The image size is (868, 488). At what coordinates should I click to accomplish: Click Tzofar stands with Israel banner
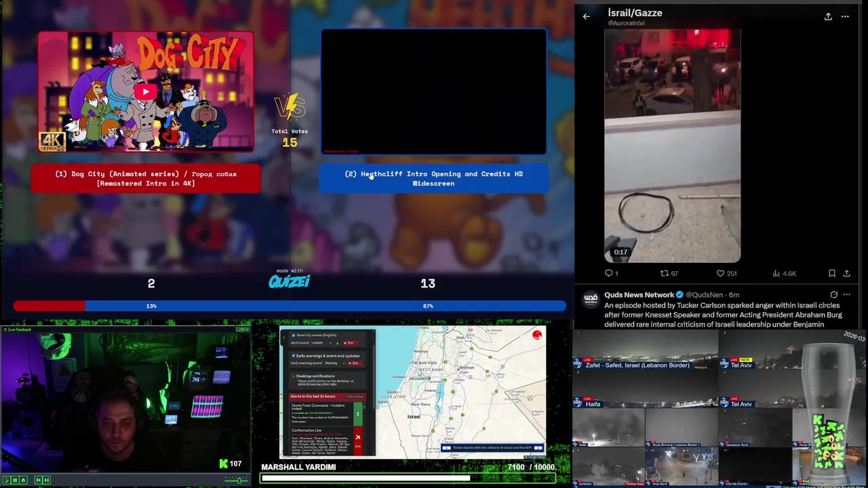point(492,448)
